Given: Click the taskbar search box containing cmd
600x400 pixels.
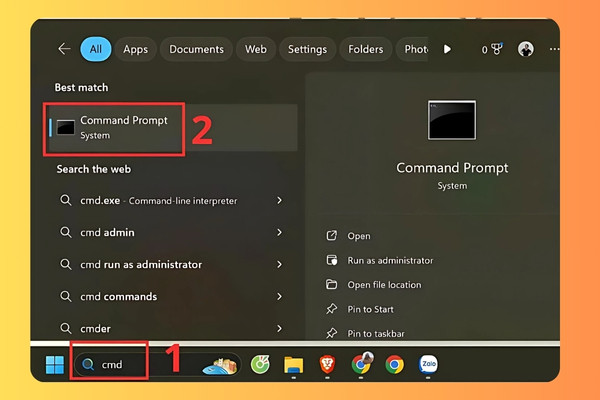Looking at the screenshot, I should 158,364.
